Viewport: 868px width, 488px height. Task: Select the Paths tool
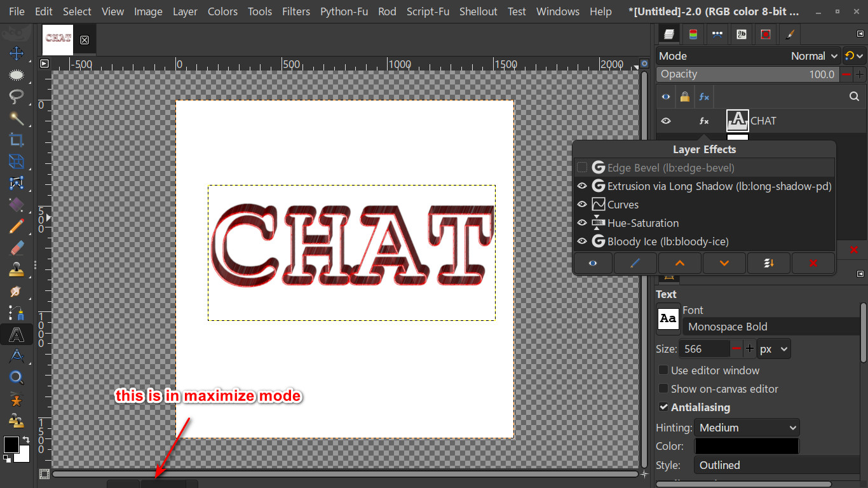pyautogui.click(x=17, y=356)
